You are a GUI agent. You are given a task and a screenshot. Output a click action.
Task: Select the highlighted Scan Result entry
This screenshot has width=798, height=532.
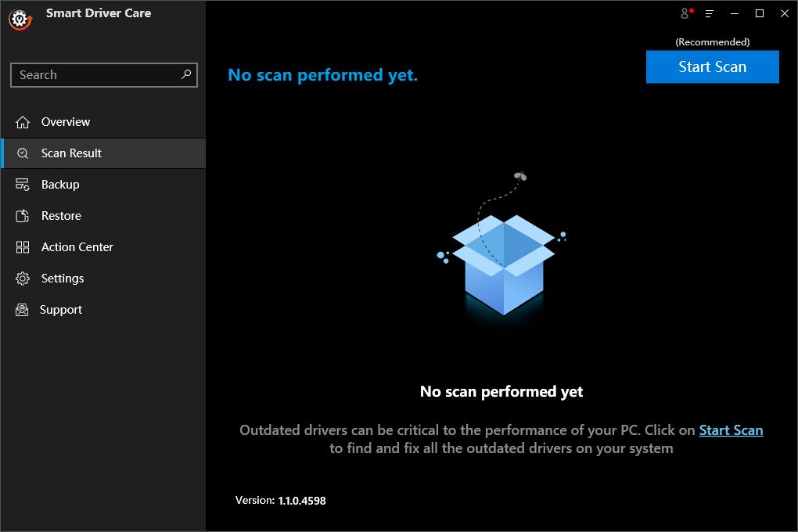[70, 153]
